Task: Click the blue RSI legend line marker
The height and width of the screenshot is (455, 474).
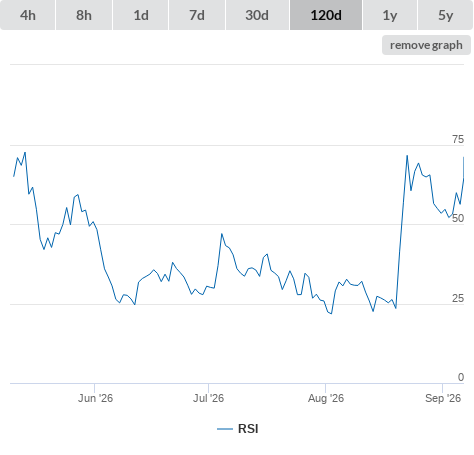Action: click(x=225, y=429)
